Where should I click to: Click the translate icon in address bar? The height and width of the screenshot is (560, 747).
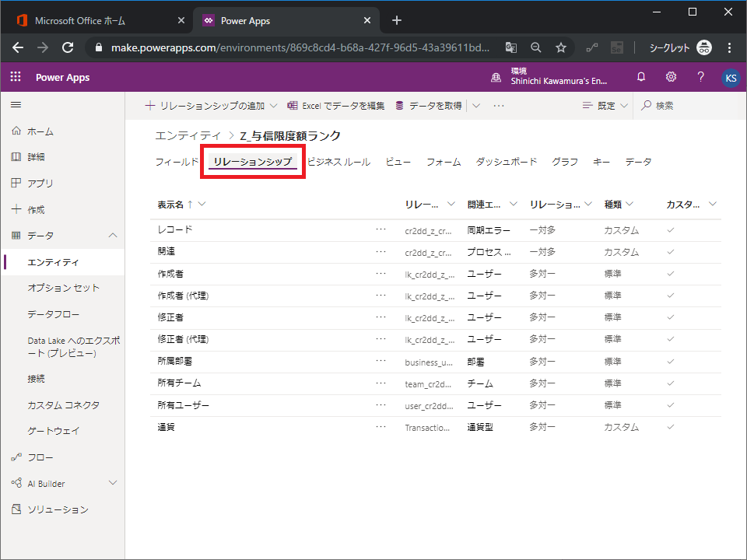(x=511, y=47)
